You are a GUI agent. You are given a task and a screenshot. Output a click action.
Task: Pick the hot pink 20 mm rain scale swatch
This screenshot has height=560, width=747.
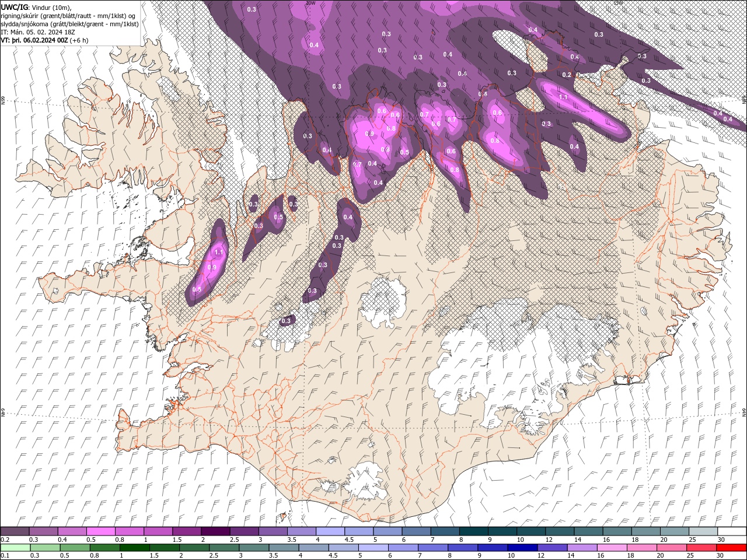(x=671, y=548)
